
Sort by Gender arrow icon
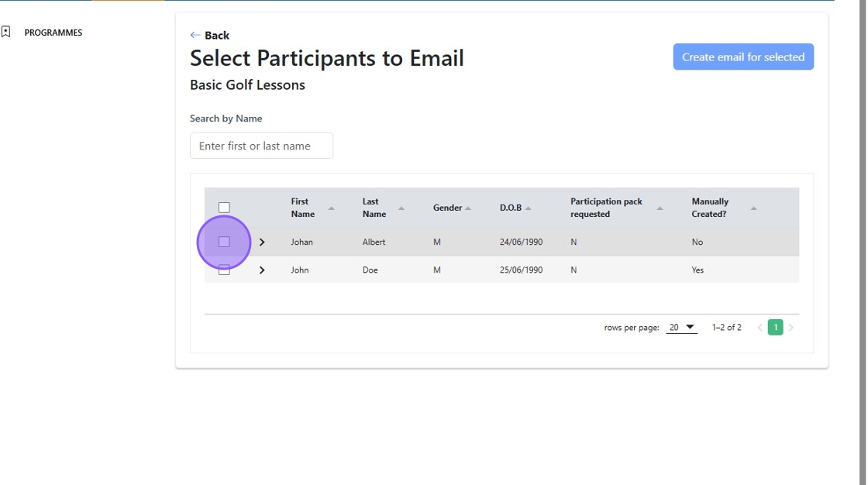pyautogui.click(x=468, y=208)
